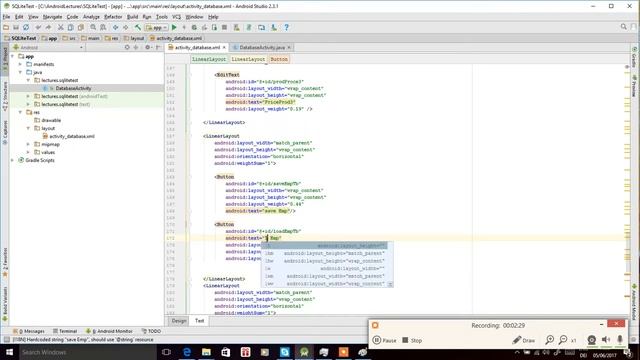Open the File menu
640x360 pixels.
[6, 17]
